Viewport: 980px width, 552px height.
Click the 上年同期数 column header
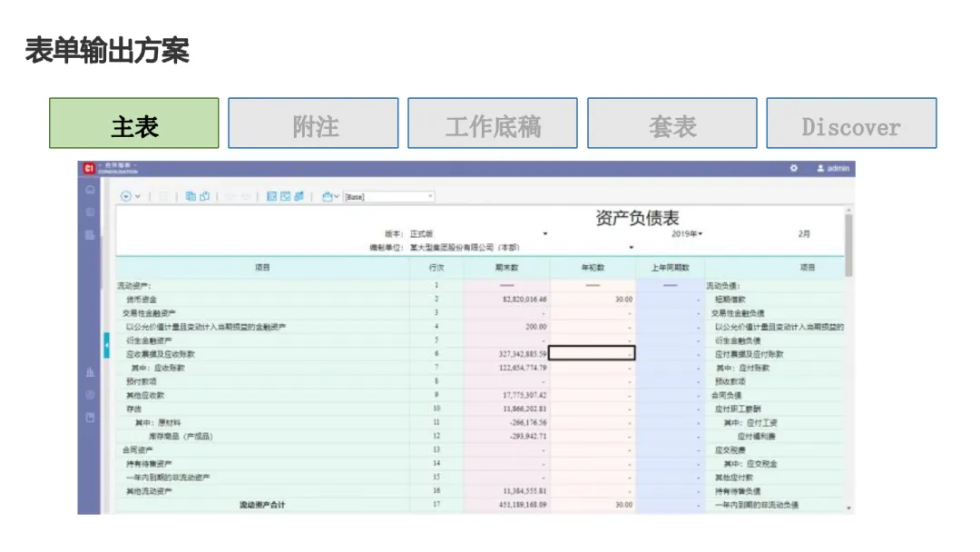[x=670, y=268]
